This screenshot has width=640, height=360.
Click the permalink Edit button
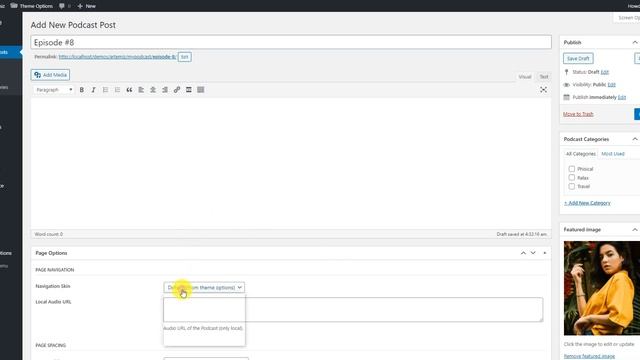coord(184,57)
